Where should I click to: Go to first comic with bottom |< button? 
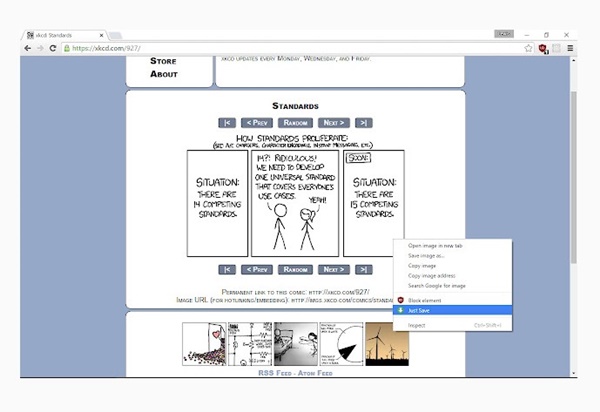point(227,270)
